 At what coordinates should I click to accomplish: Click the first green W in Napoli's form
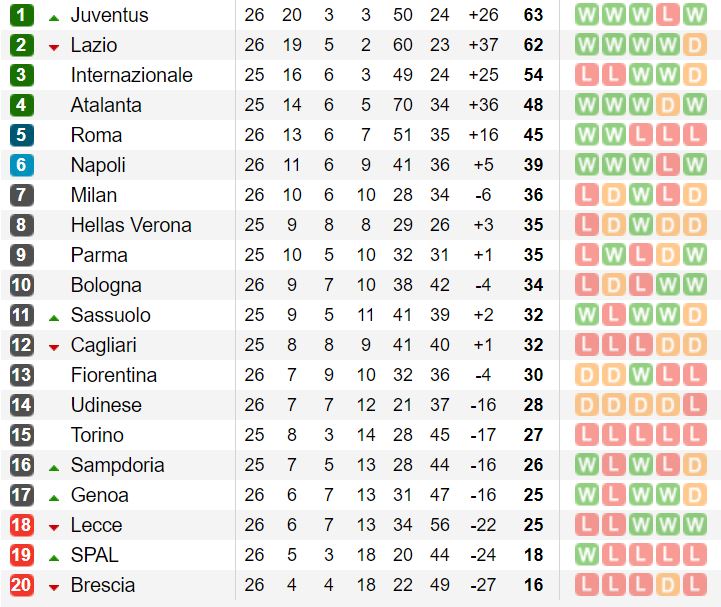coord(587,165)
